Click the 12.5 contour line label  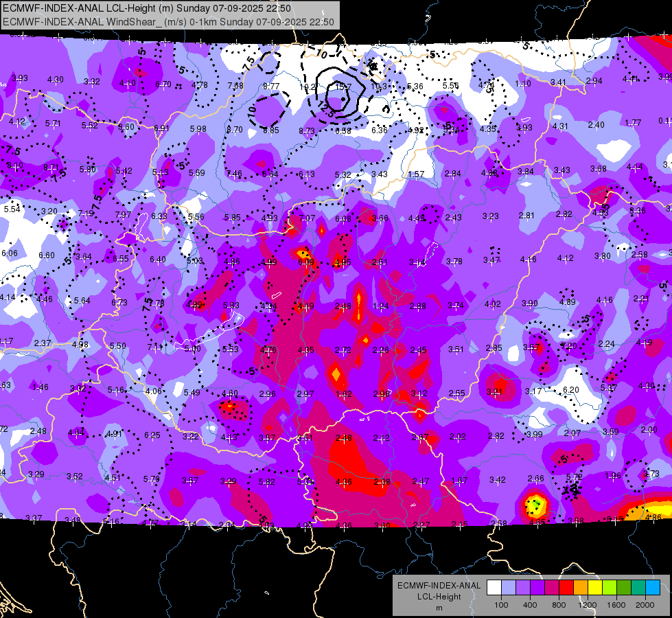[x=326, y=109]
